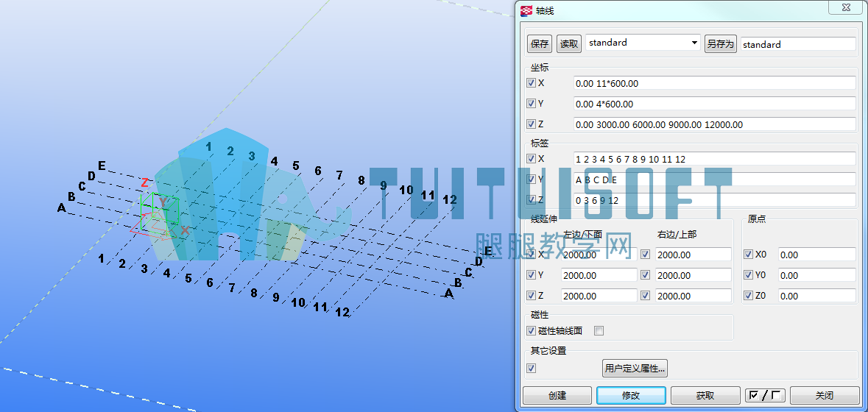868x412 pixels.
Task: Toggle the 原点 Z0 checkbox
Action: (749, 295)
